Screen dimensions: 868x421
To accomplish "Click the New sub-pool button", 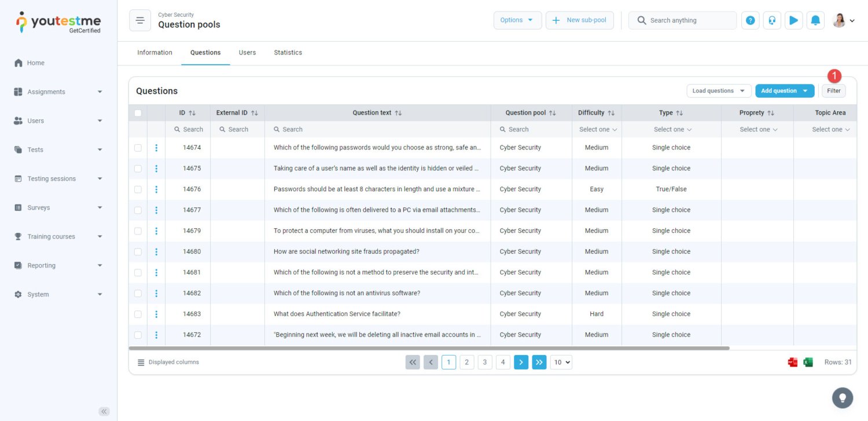I will tap(579, 20).
